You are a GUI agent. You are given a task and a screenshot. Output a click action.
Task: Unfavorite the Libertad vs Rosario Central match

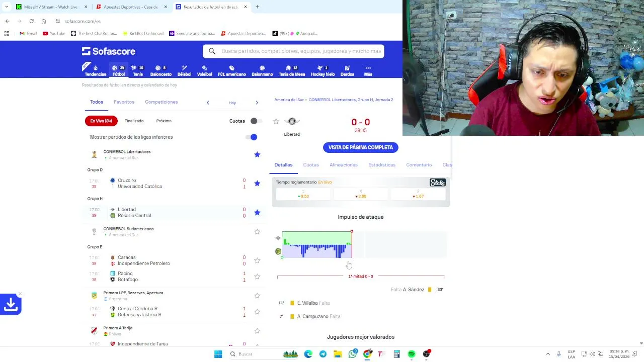pos(257,213)
